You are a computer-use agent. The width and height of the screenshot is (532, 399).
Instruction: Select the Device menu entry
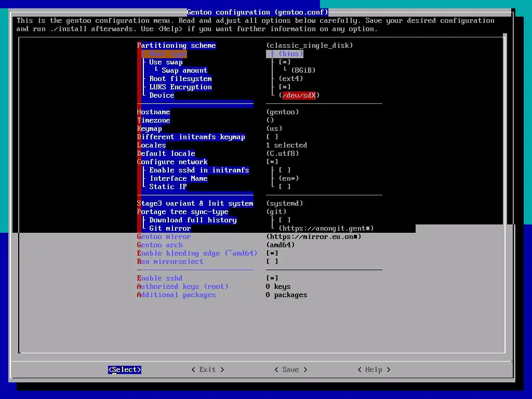[x=162, y=96]
